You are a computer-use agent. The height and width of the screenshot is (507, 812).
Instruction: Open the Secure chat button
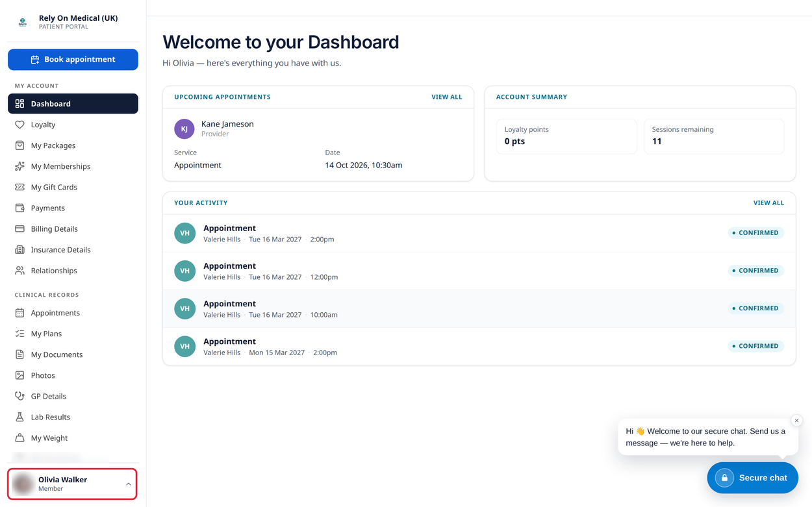click(x=752, y=478)
